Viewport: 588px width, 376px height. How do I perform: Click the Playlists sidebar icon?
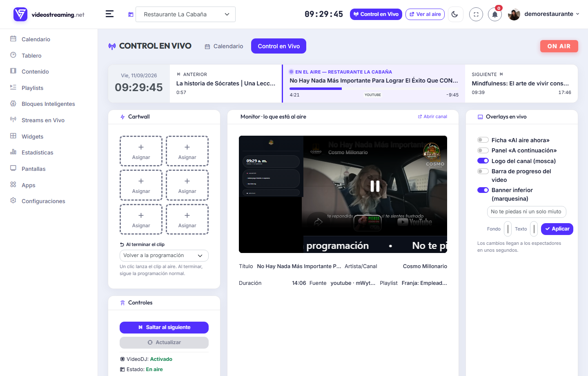click(13, 87)
